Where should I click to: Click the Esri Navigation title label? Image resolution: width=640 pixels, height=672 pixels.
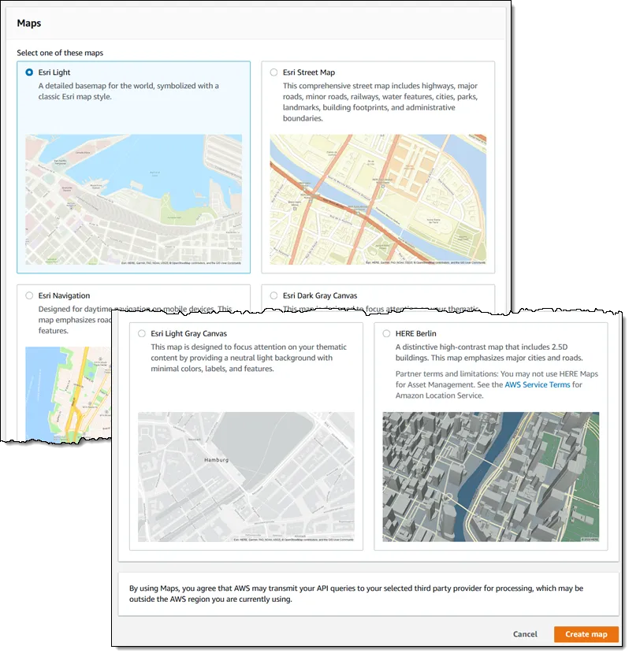(64, 295)
